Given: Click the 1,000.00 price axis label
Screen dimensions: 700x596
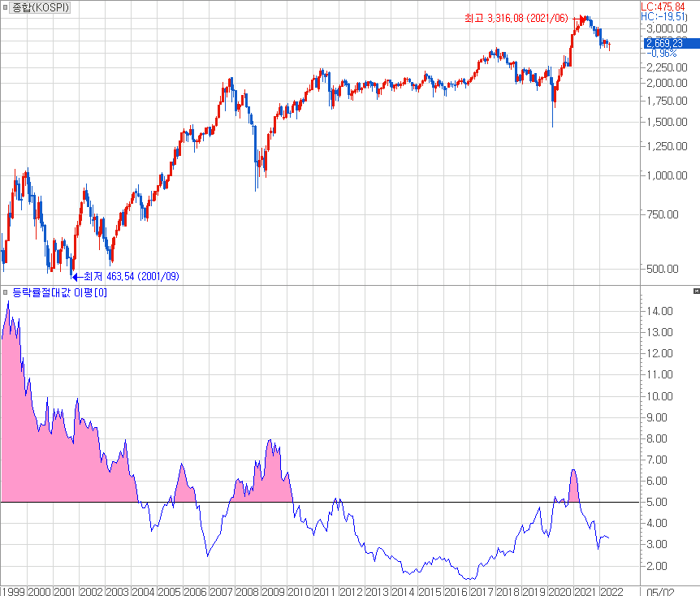Looking at the screenshot, I should pos(667,175).
